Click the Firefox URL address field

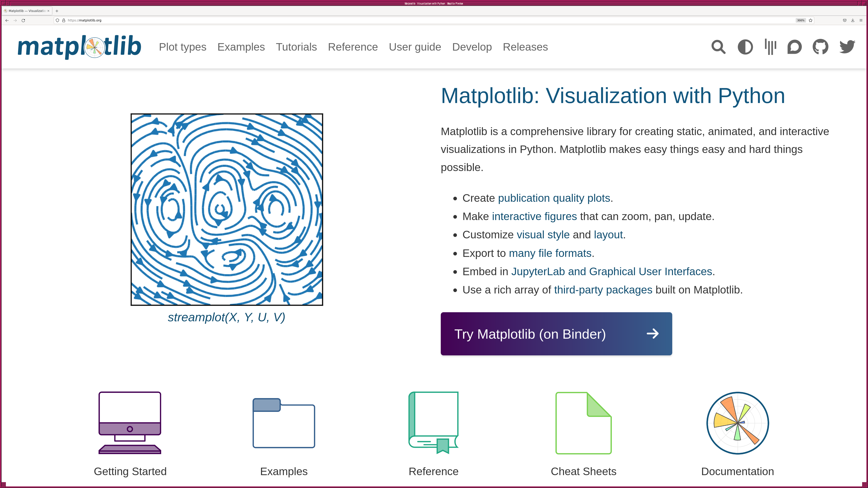(404, 20)
